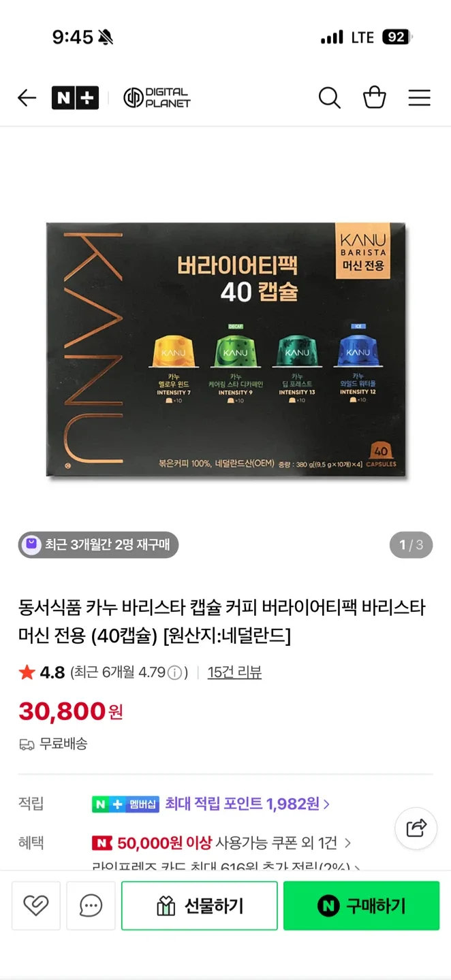Tap the 1/3 image page indicator
The width and height of the screenshot is (451, 980).
tap(411, 544)
